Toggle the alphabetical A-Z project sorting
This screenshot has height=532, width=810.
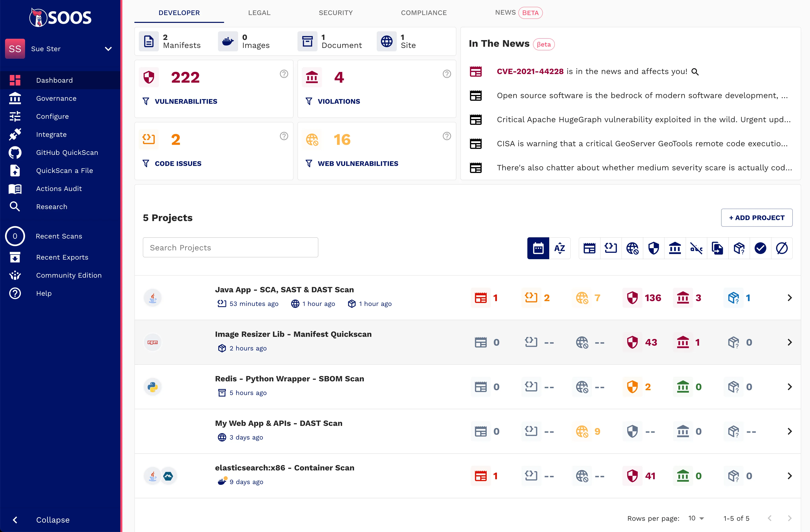point(559,248)
